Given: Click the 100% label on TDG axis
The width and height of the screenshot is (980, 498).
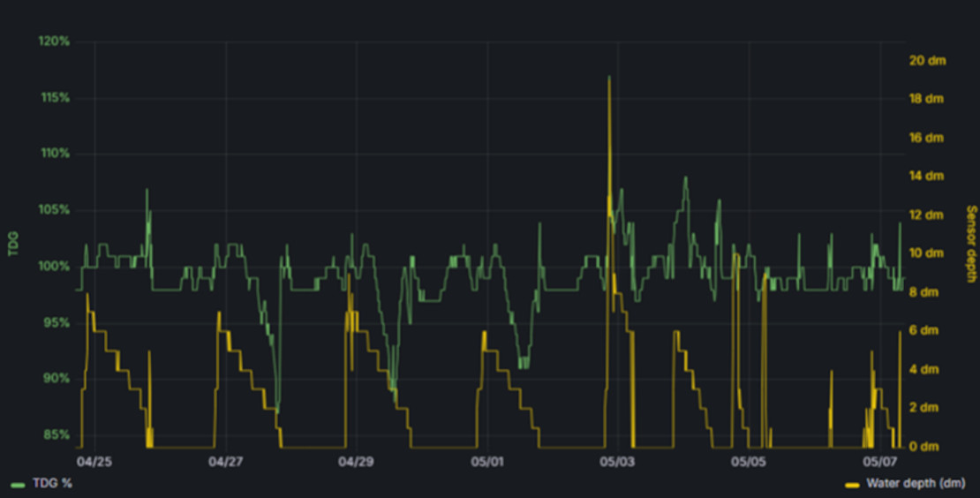Looking at the screenshot, I should pyautogui.click(x=55, y=266).
